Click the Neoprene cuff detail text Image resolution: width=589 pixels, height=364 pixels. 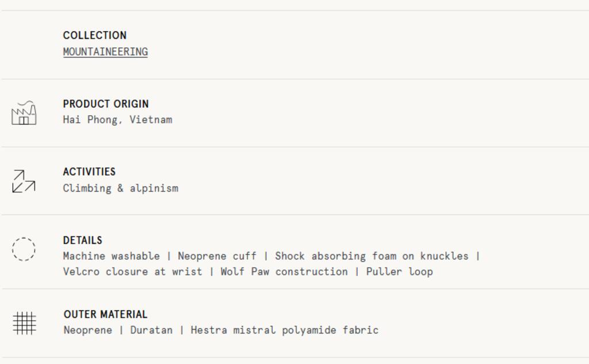click(x=217, y=256)
